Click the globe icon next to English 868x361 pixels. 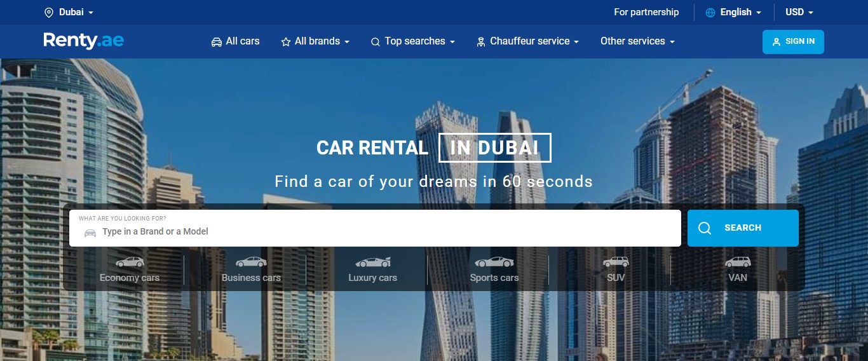tap(710, 12)
